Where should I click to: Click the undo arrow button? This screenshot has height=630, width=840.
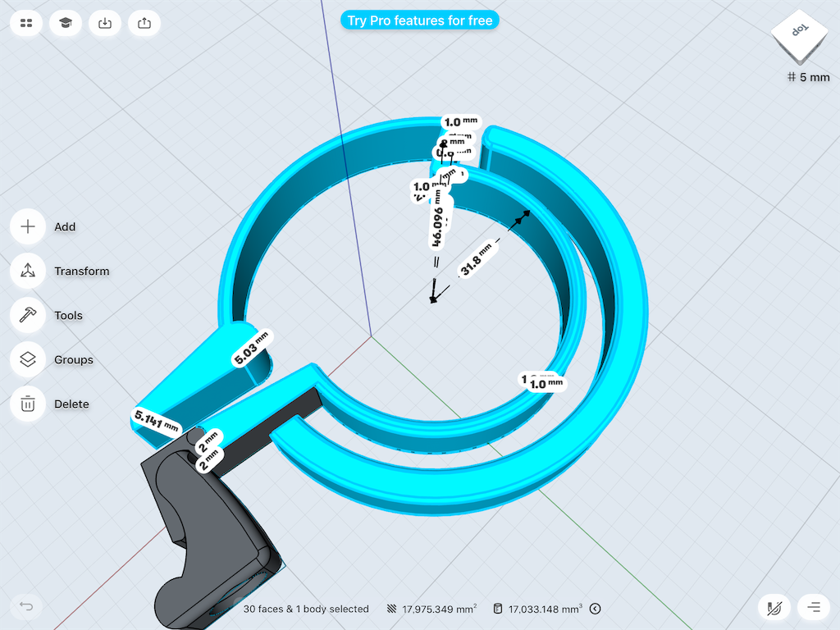(26, 606)
